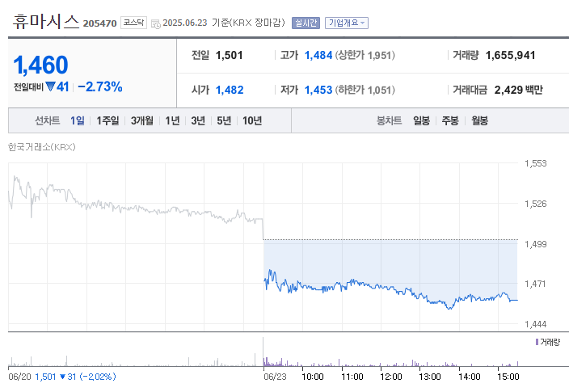Select the 1주일 line chart tab
569x392 pixels.
click(x=107, y=120)
